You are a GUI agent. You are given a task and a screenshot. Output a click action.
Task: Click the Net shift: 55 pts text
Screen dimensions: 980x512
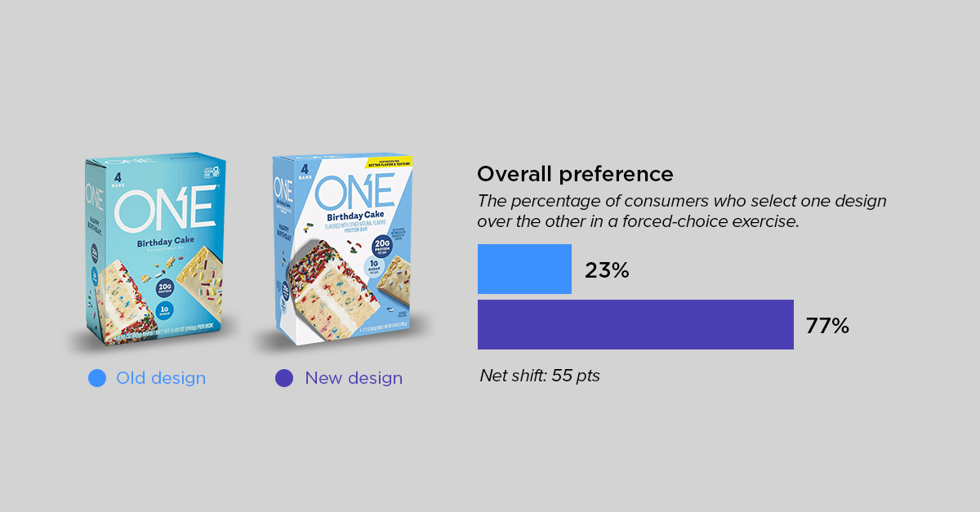[x=540, y=376]
